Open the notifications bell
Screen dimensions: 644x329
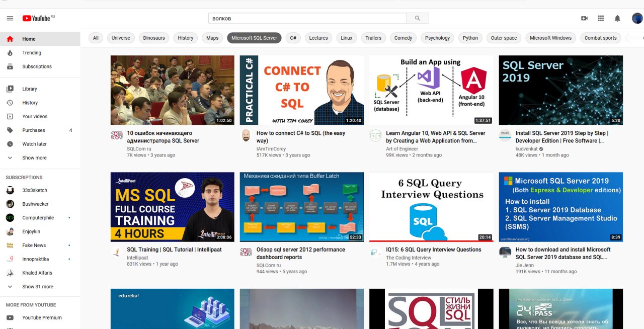[x=617, y=18]
